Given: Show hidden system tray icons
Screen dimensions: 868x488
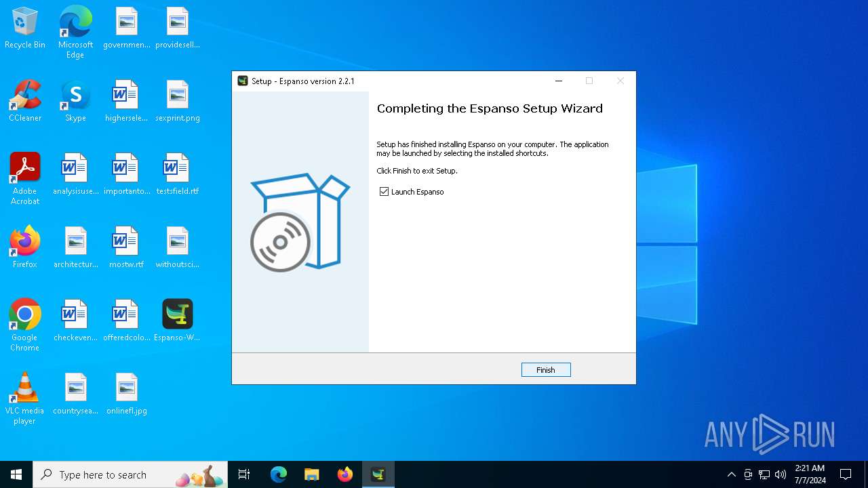Looking at the screenshot, I should [x=731, y=474].
